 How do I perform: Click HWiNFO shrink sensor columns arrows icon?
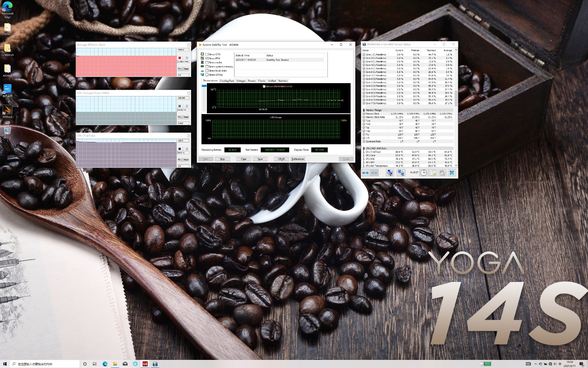point(374,173)
